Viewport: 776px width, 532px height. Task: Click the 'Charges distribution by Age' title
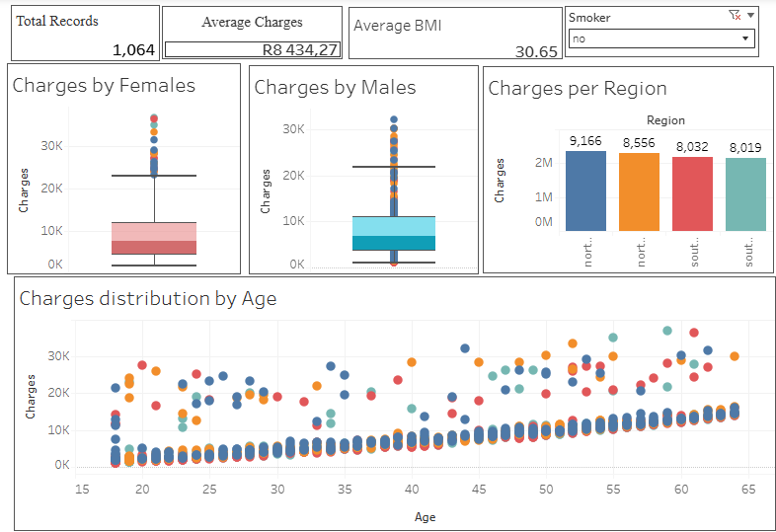pos(148,298)
